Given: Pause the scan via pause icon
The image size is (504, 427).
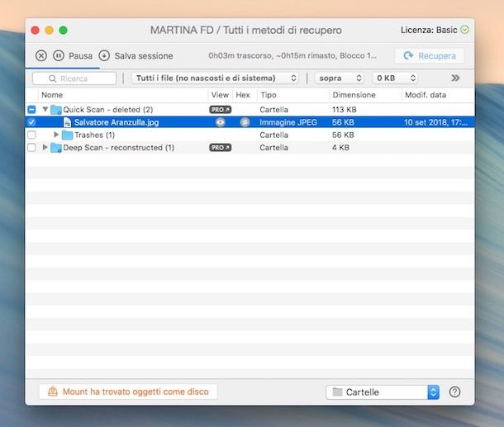Looking at the screenshot, I should point(58,55).
